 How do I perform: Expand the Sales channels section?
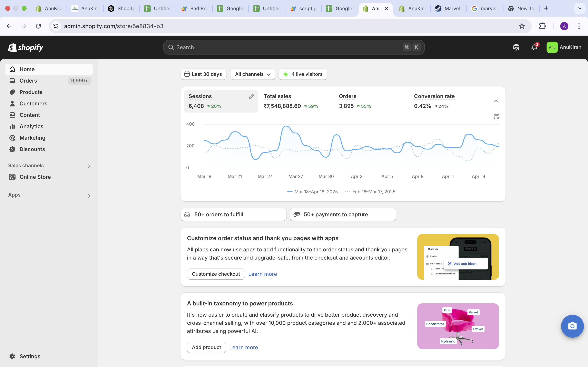coord(89,166)
